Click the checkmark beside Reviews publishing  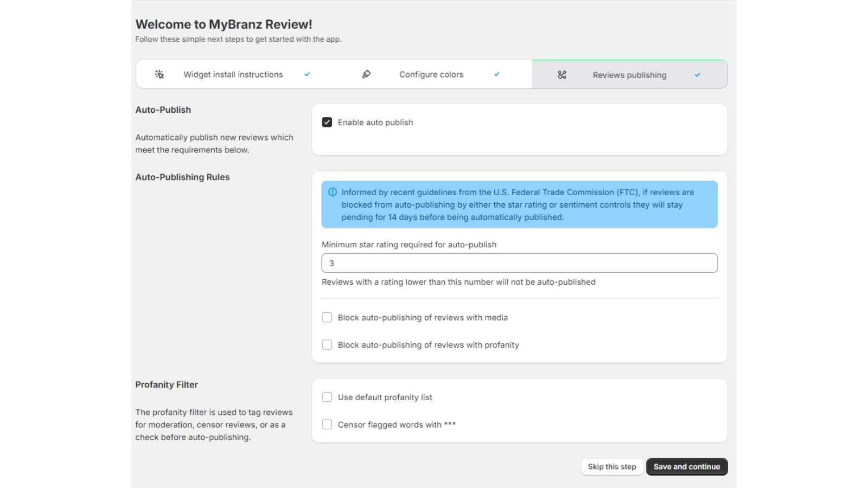tap(698, 75)
